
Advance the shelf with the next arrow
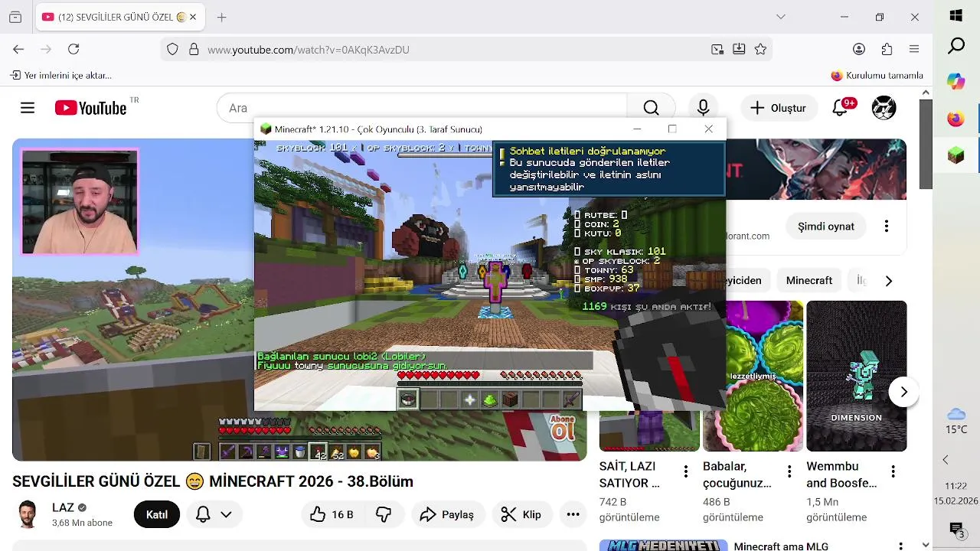(903, 392)
